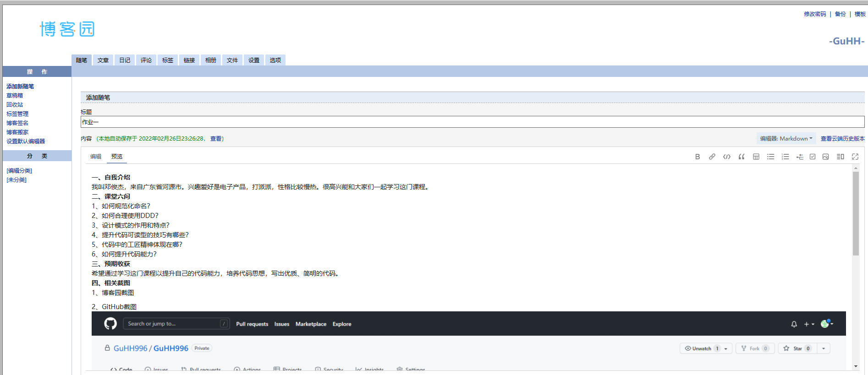868x375 pixels.
Task: Select the [未分类] category link
Action: click(x=16, y=179)
